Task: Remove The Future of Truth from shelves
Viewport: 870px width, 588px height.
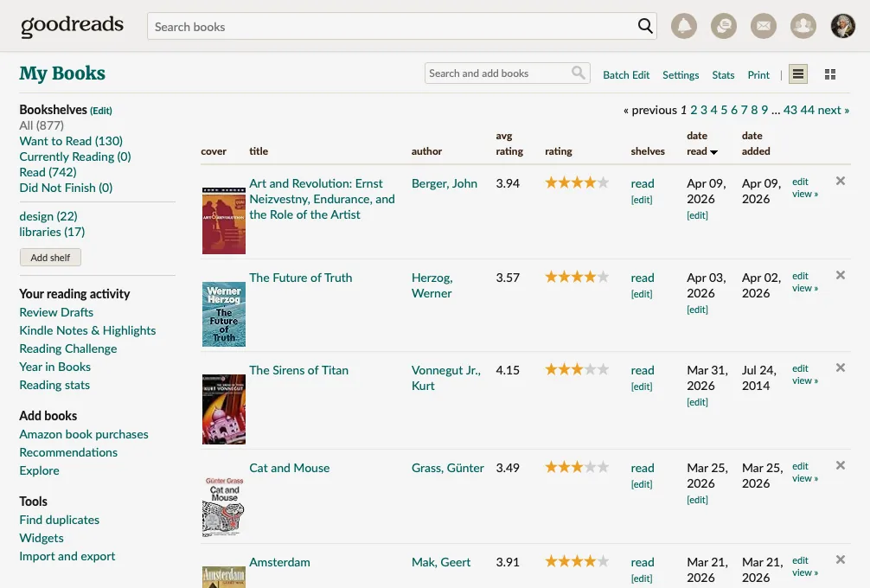Action: 841,275
